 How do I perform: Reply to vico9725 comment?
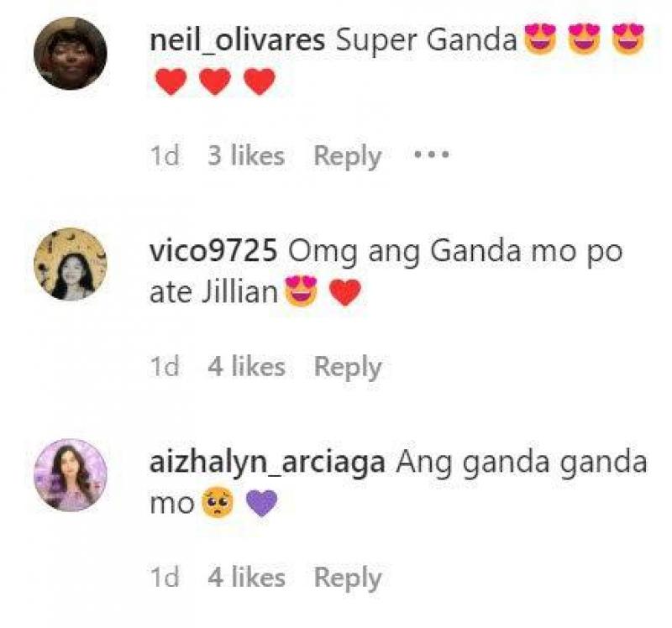pyautogui.click(x=348, y=367)
